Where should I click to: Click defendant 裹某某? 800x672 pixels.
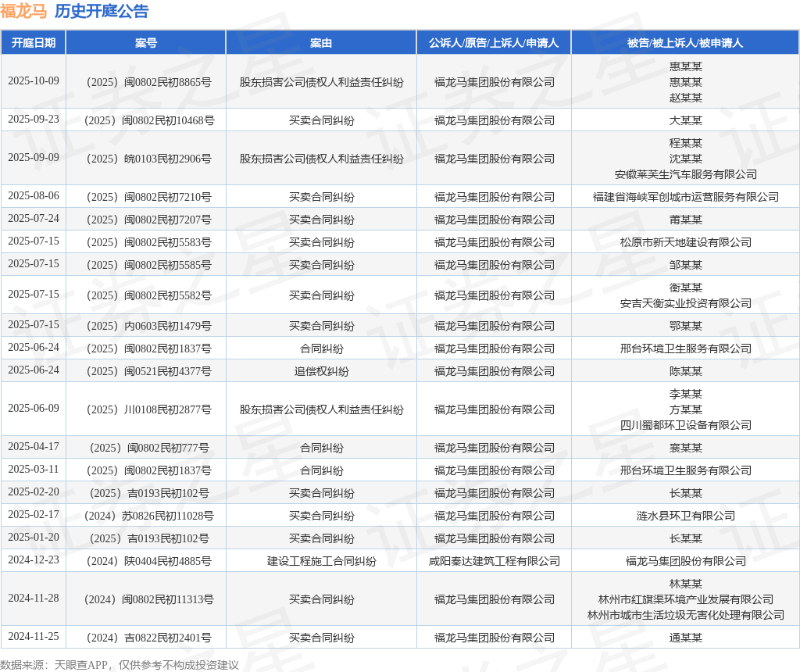686,448
